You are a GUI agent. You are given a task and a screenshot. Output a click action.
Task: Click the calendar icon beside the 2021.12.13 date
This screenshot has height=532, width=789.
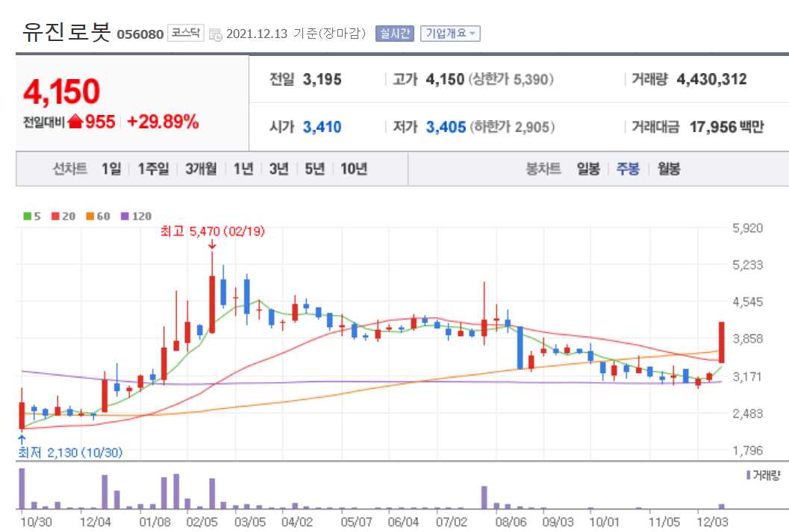click(x=215, y=33)
